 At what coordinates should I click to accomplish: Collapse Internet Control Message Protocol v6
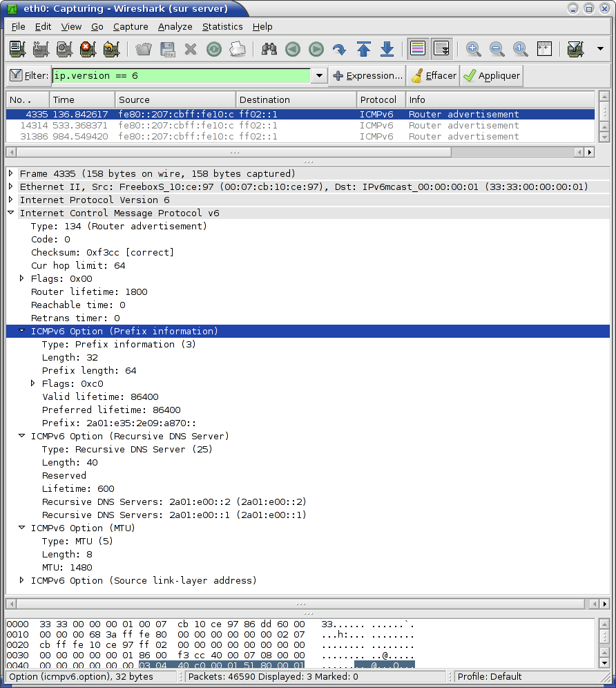[11, 212]
